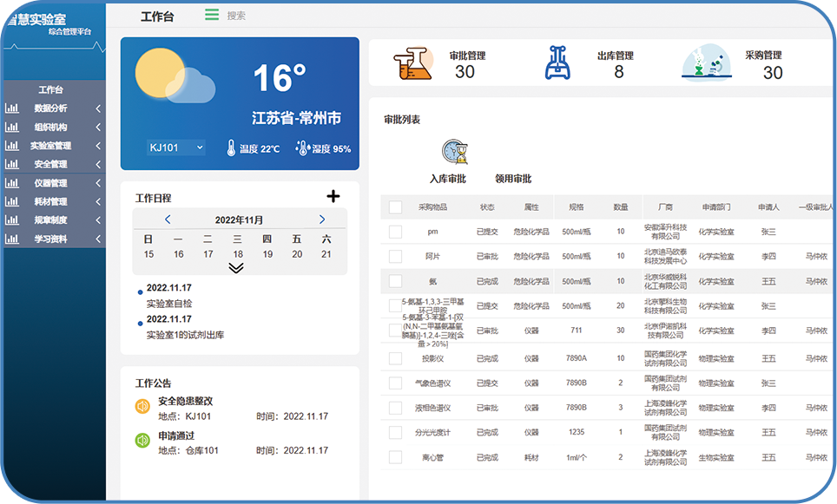Select date 18 in the calendar
The image size is (837, 504).
tap(237, 254)
